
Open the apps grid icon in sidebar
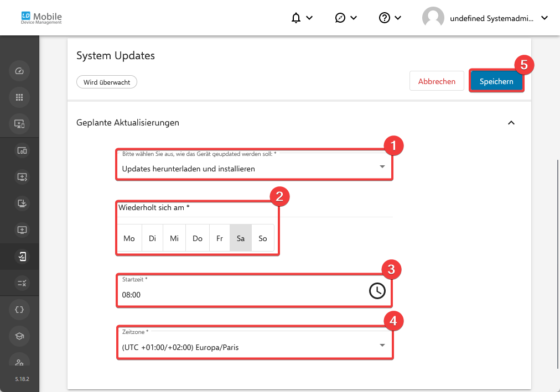(x=19, y=97)
